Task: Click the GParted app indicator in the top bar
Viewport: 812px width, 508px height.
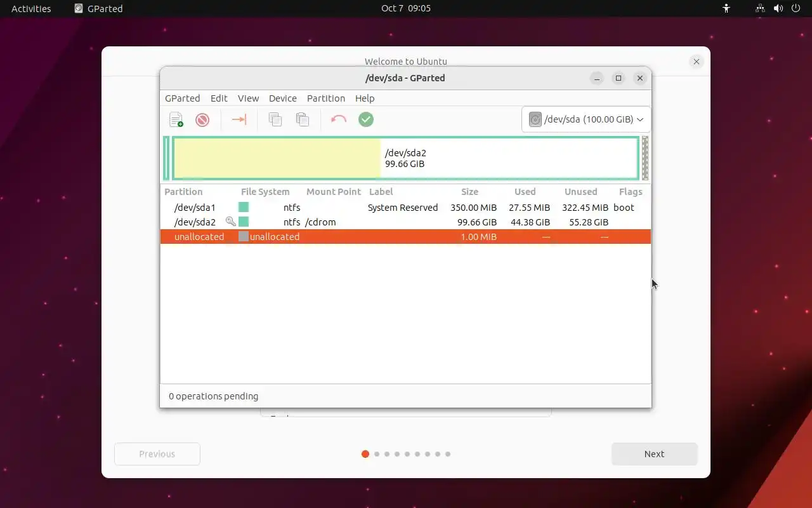Action: click(98, 8)
